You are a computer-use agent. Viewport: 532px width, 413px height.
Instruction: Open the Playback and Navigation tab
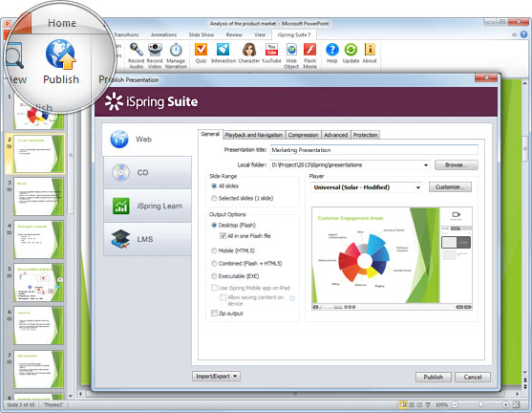(x=254, y=135)
